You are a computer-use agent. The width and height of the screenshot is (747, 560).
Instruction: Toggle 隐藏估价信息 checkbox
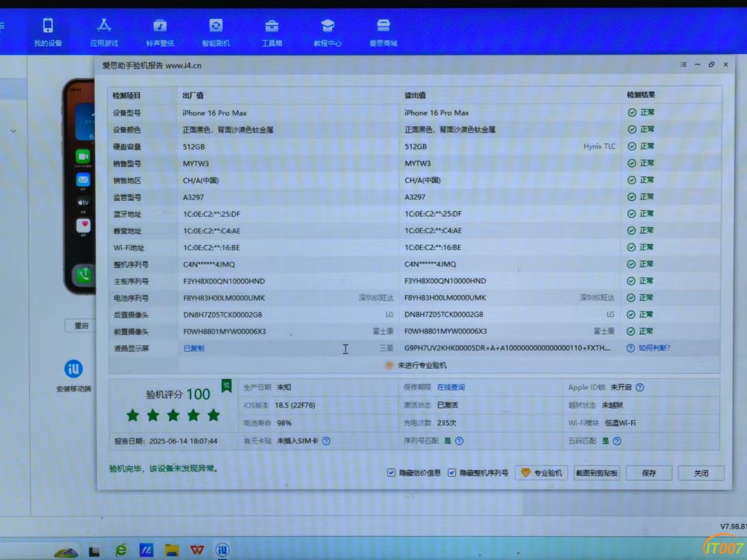391,472
